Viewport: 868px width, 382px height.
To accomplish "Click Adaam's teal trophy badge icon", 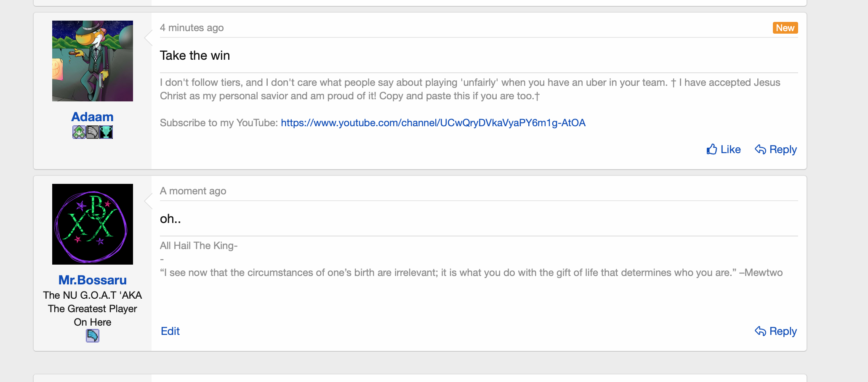I will tap(106, 132).
